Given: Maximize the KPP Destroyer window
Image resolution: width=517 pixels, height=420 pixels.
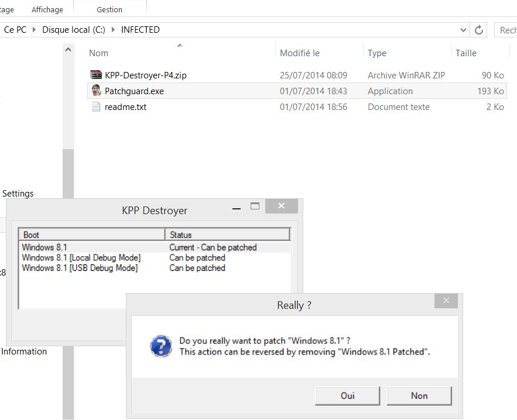Looking at the screenshot, I should coord(255,206).
